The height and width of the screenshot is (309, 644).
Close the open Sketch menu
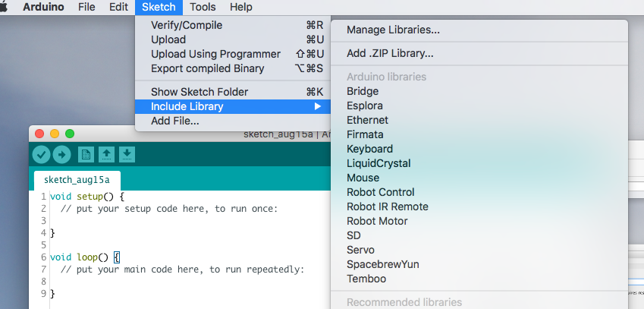pyautogui.click(x=159, y=7)
